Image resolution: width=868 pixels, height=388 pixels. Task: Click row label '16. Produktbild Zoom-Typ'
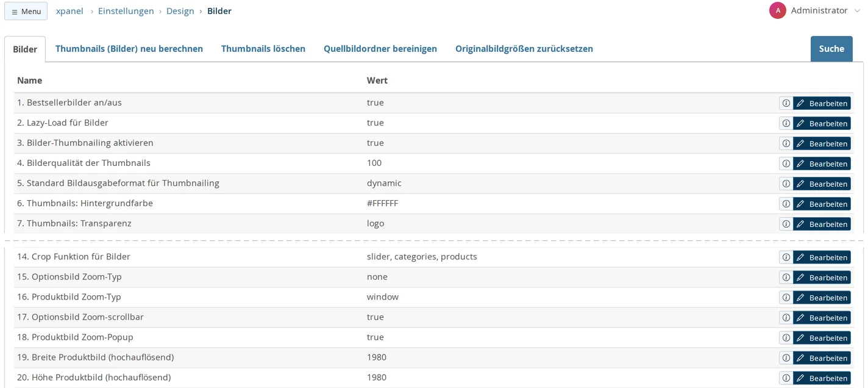[69, 297]
